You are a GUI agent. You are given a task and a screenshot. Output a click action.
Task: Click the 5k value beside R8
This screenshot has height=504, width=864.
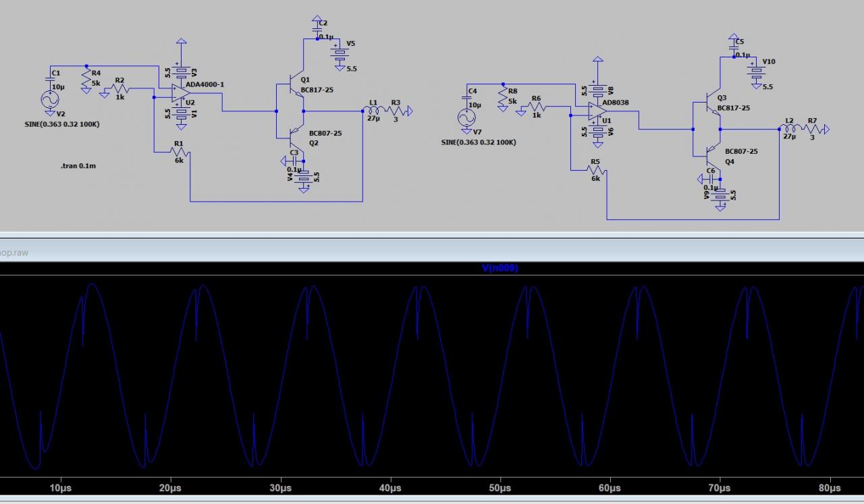[513, 101]
